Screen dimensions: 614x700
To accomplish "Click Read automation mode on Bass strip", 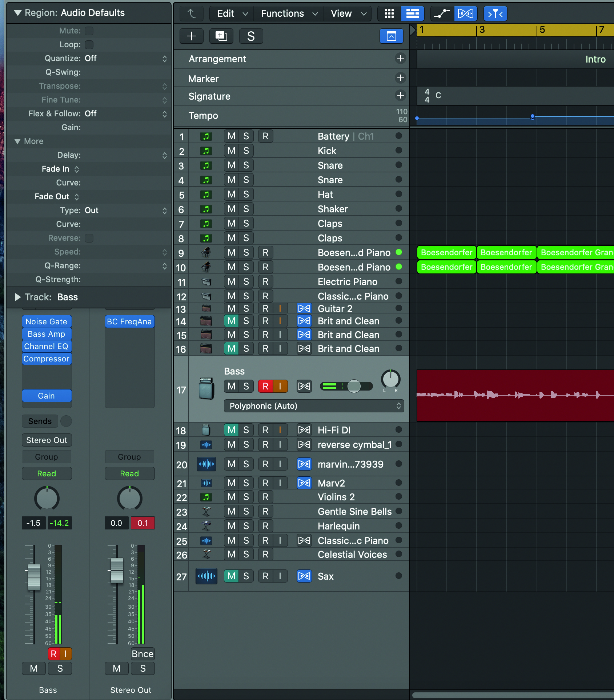I will pos(47,473).
